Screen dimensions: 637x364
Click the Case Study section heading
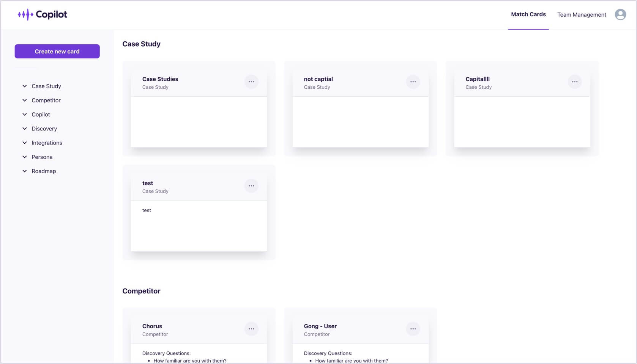141,44
